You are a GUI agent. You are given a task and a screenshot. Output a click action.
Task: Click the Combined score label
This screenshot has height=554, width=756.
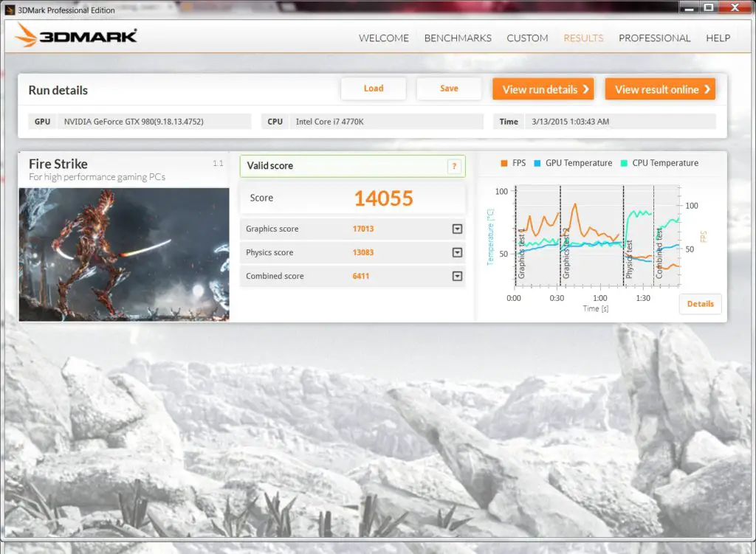(275, 276)
